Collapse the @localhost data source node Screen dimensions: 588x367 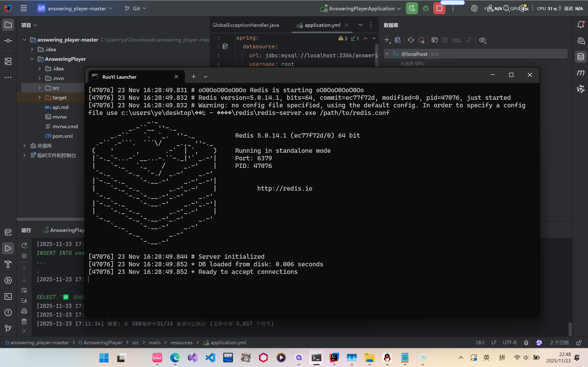tap(387, 54)
